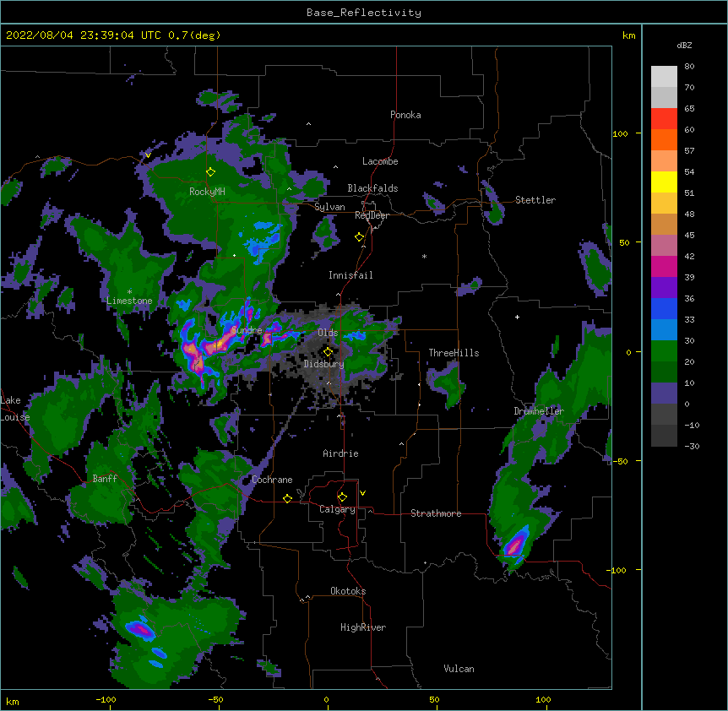Click the Lacombe city label
Image resolution: width=728 pixels, height=711 pixels.
point(380,161)
